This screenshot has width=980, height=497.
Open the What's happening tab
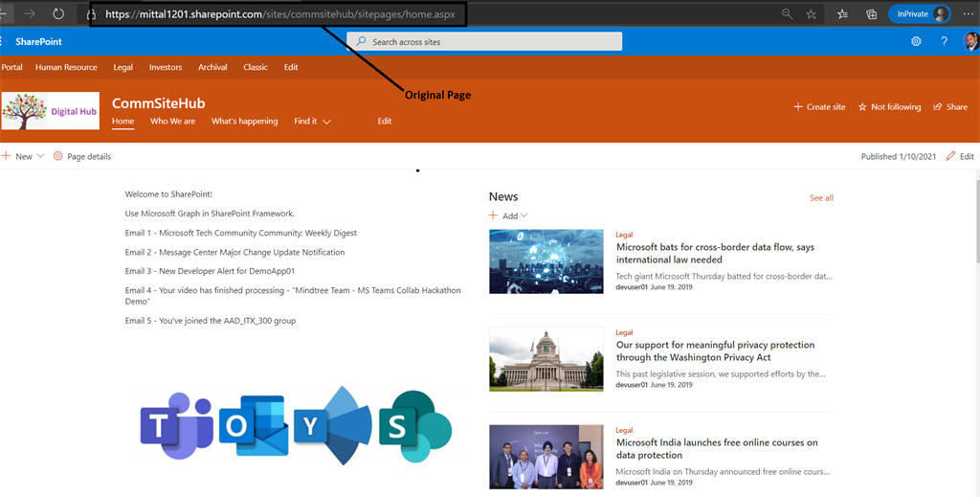(x=244, y=122)
